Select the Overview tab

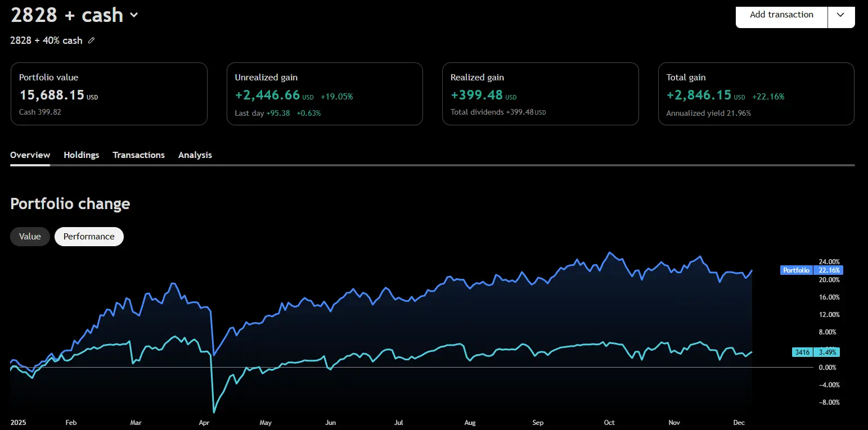tap(30, 155)
